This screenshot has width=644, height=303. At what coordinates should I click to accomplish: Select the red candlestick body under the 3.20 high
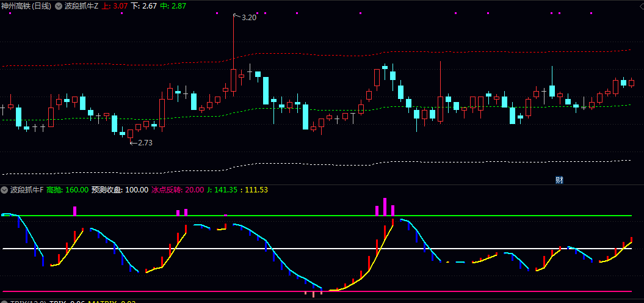click(x=233, y=80)
